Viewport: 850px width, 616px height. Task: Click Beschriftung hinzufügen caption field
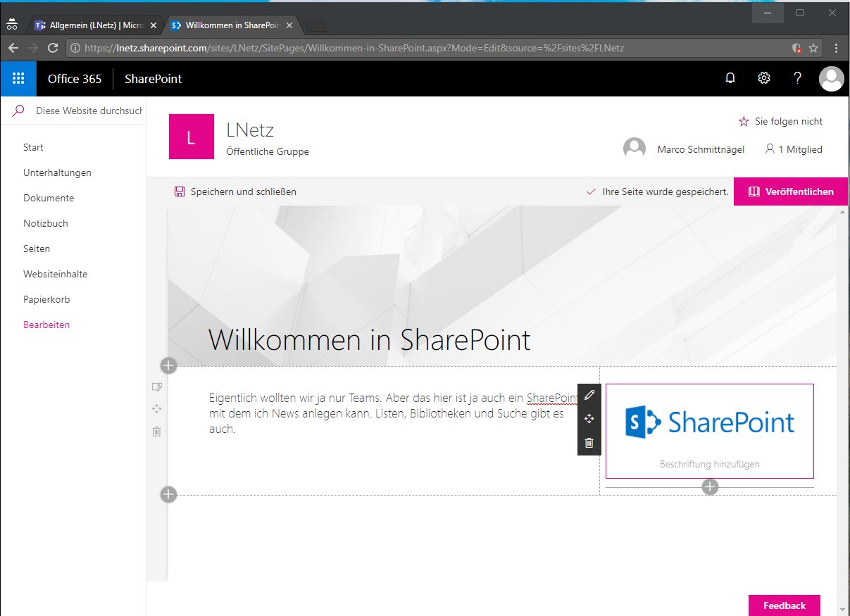pos(710,464)
